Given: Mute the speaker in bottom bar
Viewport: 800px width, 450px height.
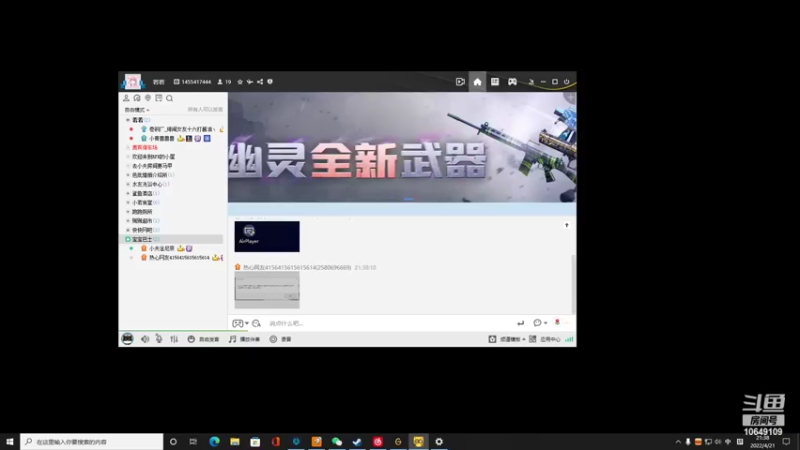Looking at the screenshot, I should [145, 339].
